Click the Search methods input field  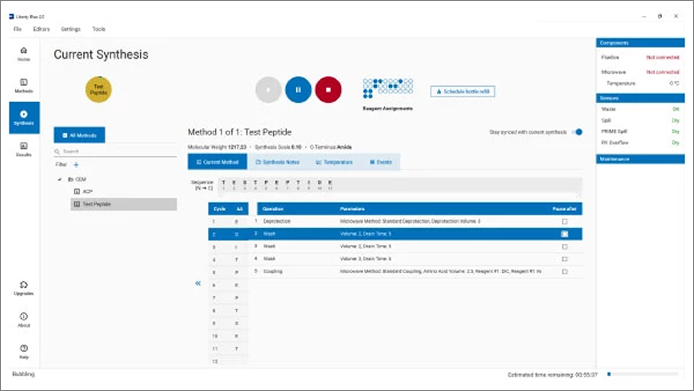(115, 151)
